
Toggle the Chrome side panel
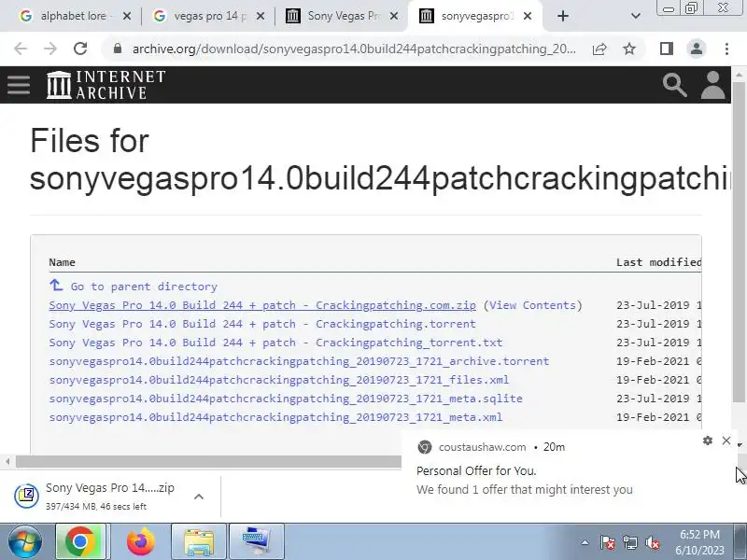point(667,49)
